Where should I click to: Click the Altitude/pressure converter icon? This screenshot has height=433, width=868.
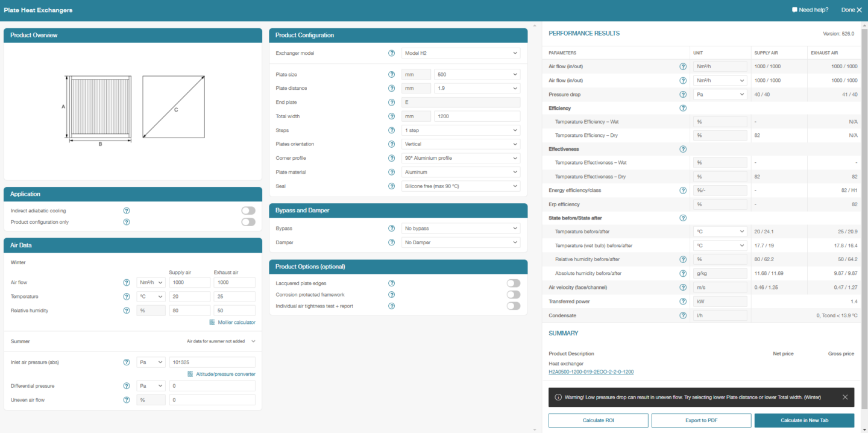point(190,374)
